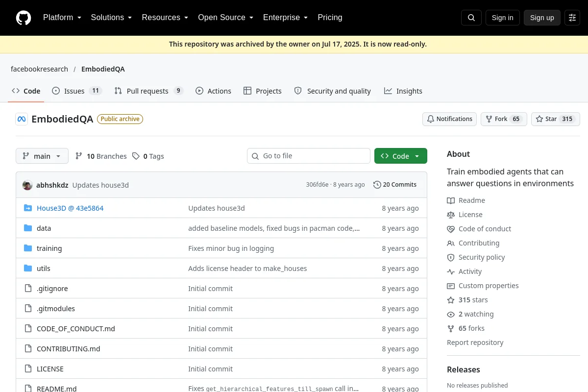Image resolution: width=588 pixels, height=392 pixels.
Task: Open the 0 Tags link
Action: [x=148, y=156]
